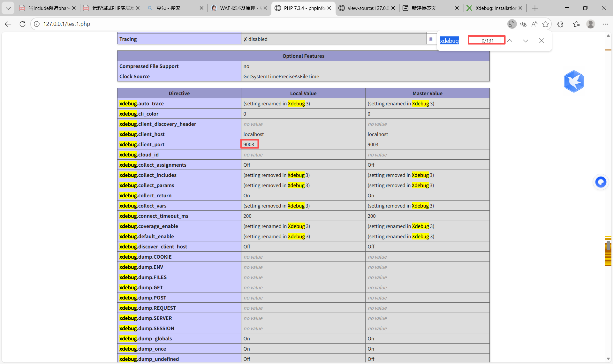Click the translate page icon

(x=523, y=24)
